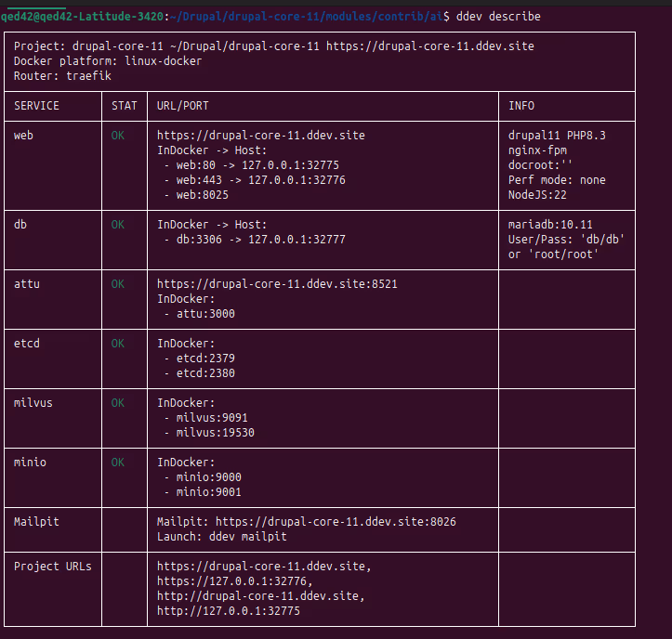Click the 'etcd:2379' port entry

point(205,359)
